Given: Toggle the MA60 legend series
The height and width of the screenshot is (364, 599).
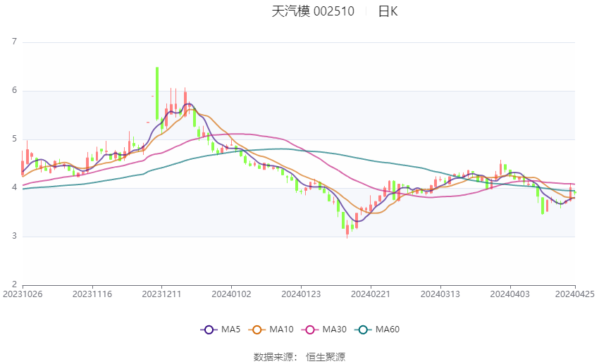Looking at the screenshot, I should pyautogui.click(x=377, y=330).
